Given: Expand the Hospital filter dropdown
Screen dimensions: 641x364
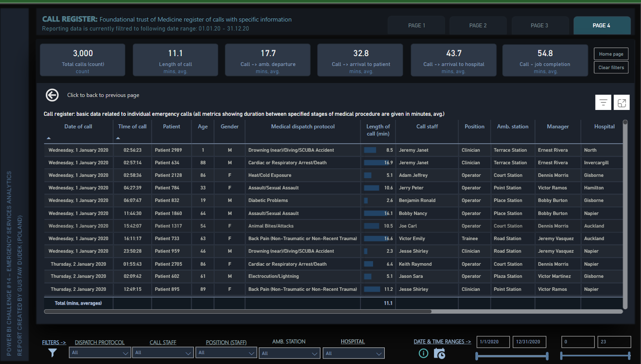Looking at the screenshot, I should (x=354, y=353).
